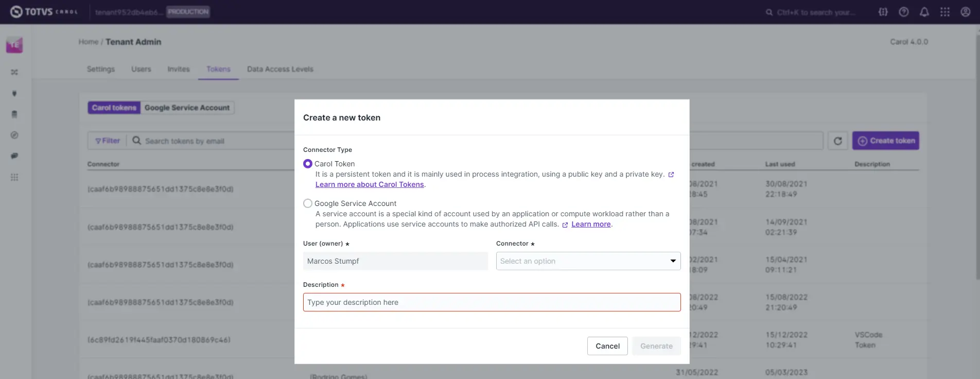
Task: Click the Tenant Admin breadcrumb title
Action: click(133, 42)
